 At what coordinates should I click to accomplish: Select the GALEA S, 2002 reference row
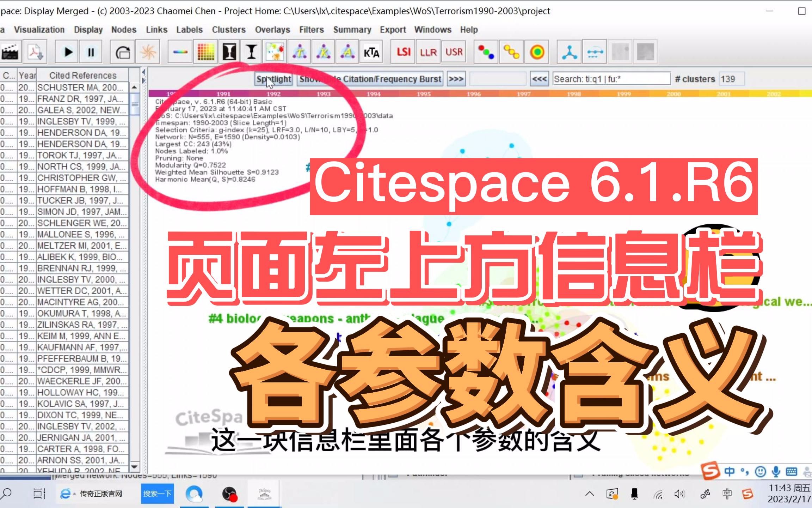point(64,110)
